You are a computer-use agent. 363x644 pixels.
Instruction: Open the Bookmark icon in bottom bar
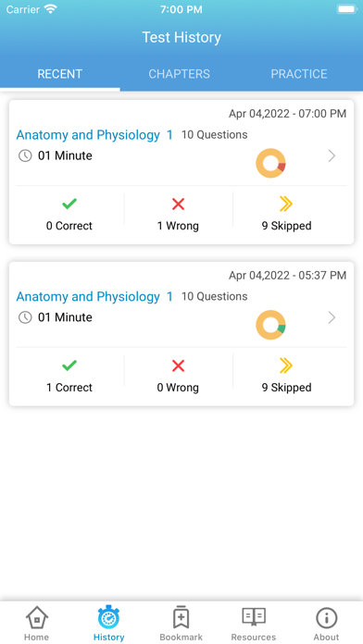[181, 617]
